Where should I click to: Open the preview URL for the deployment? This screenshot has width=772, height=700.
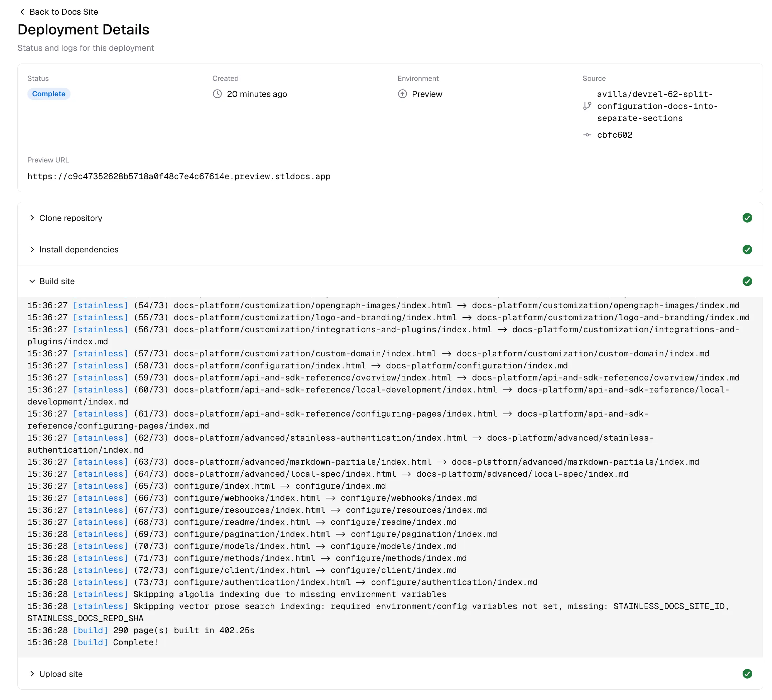coord(178,177)
